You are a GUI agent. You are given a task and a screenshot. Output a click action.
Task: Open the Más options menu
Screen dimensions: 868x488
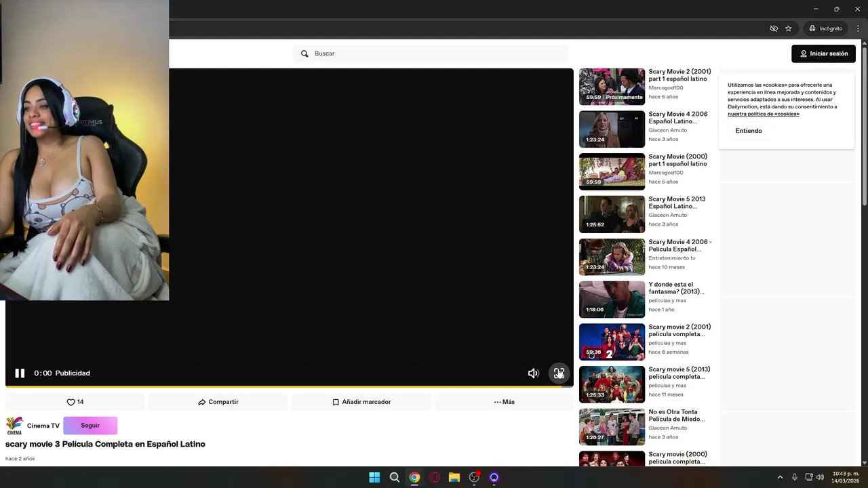(505, 402)
